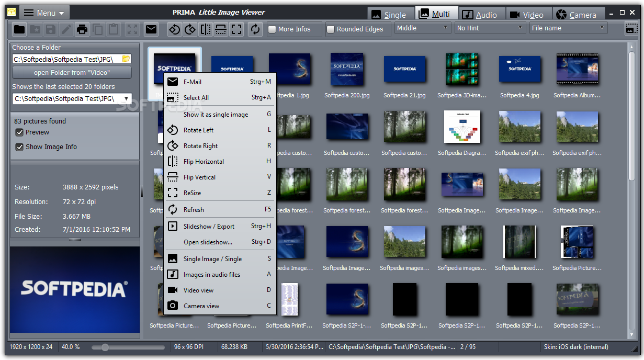Click the large SOFTPEDIA preview image

click(75, 289)
